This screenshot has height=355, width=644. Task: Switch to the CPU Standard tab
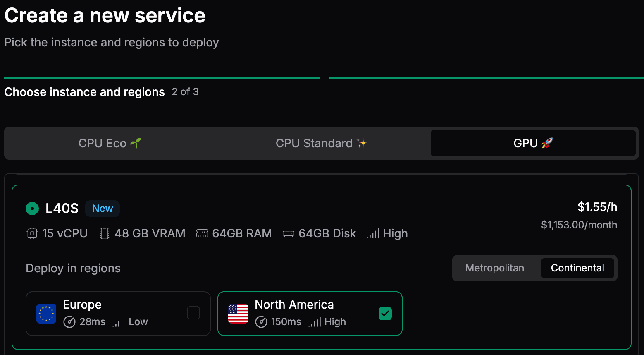[321, 143]
